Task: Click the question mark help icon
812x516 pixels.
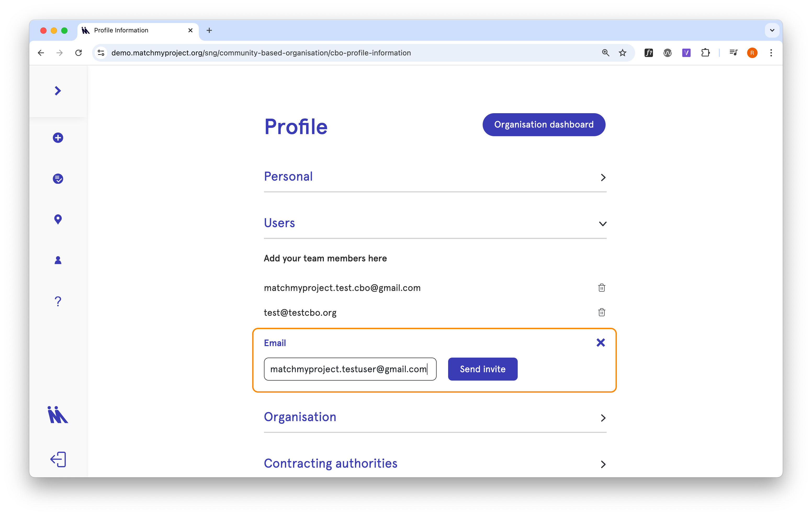Action: 58,301
